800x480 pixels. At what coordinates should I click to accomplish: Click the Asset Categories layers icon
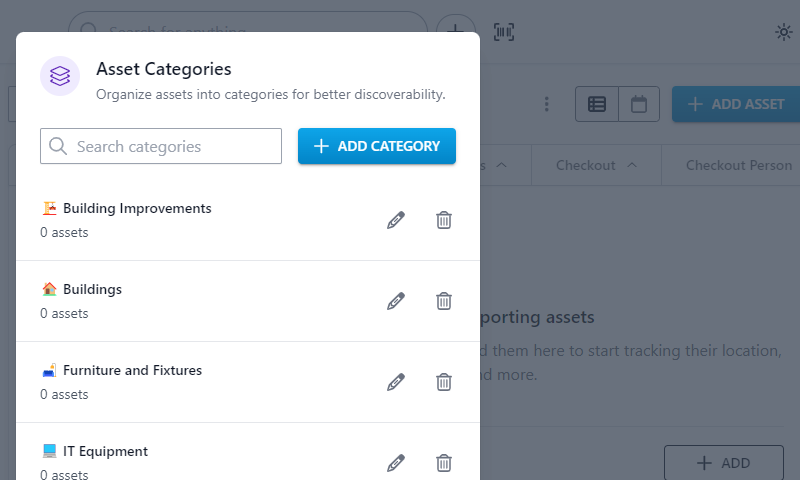click(x=60, y=76)
